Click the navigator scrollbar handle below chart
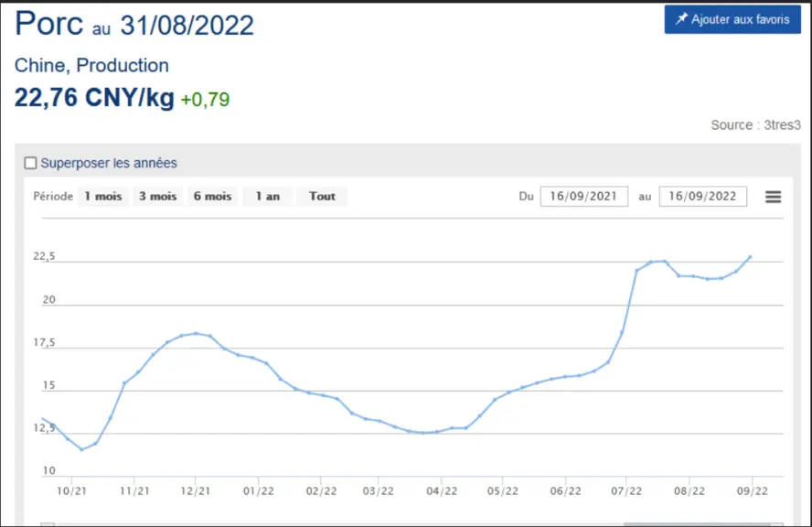This screenshot has height=527, width=812. click(697, 524)
